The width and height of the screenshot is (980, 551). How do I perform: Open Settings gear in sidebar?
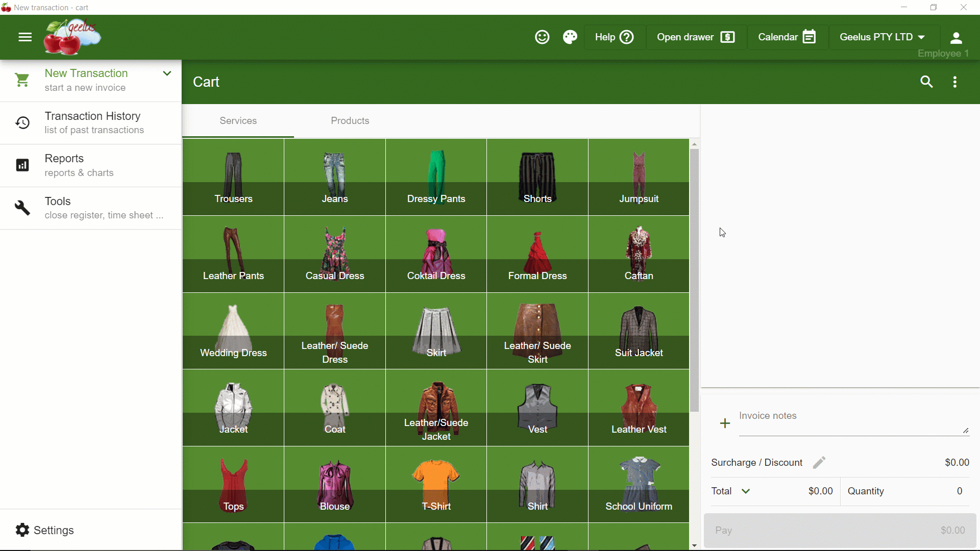tap(22, 530)
